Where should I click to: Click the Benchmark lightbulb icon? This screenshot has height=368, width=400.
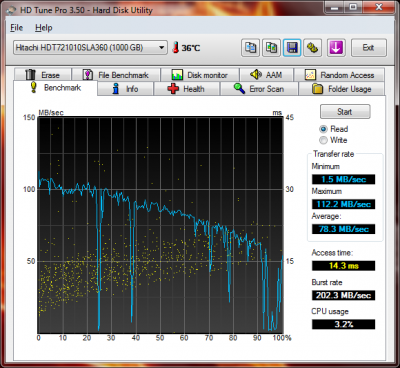coord(33,87)
